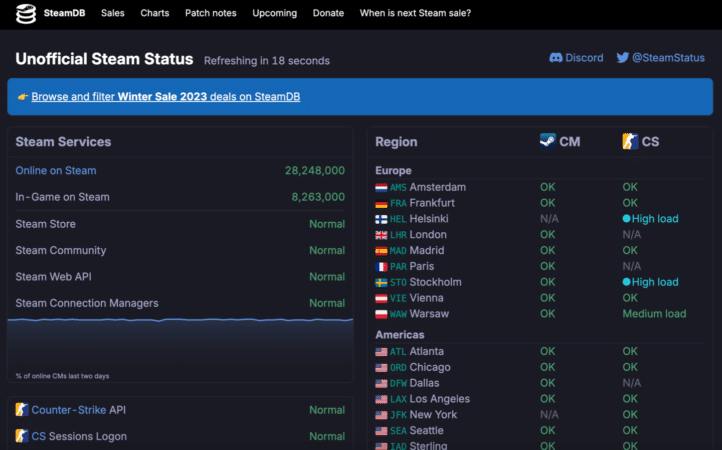722x450 pixels.
Task: Open the Upcoming menu item
Action: tap(274, 13)
